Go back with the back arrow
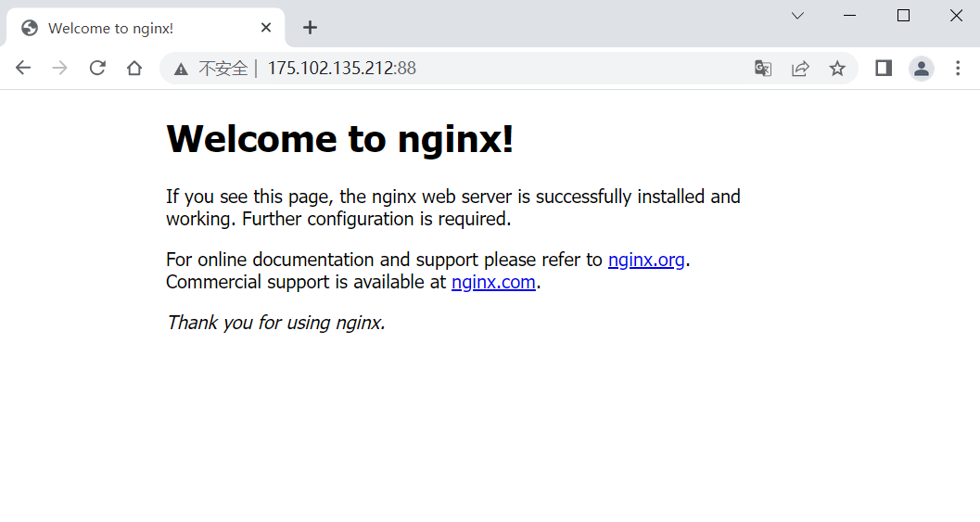This screenshot has width=980, height=522. click(x=23, y=68)
